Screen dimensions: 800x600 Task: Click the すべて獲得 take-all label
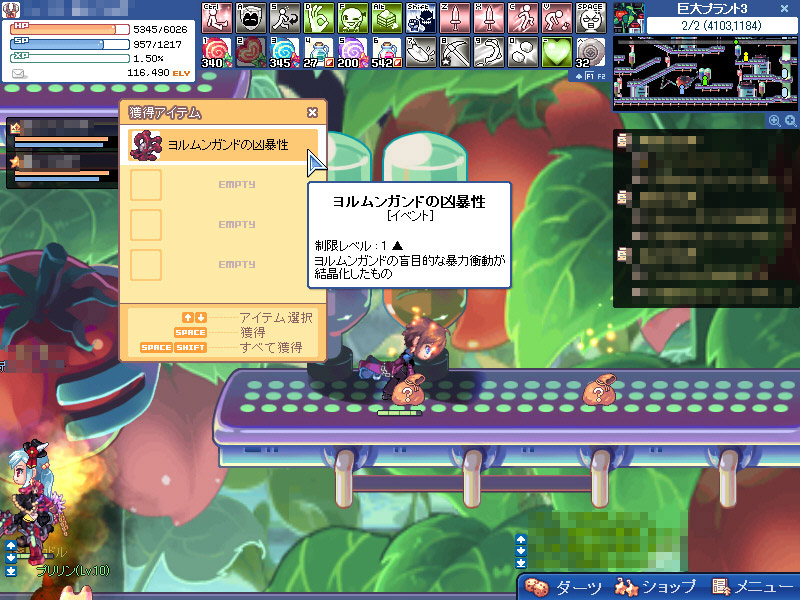pyautogui.click(x=271, y=347)
